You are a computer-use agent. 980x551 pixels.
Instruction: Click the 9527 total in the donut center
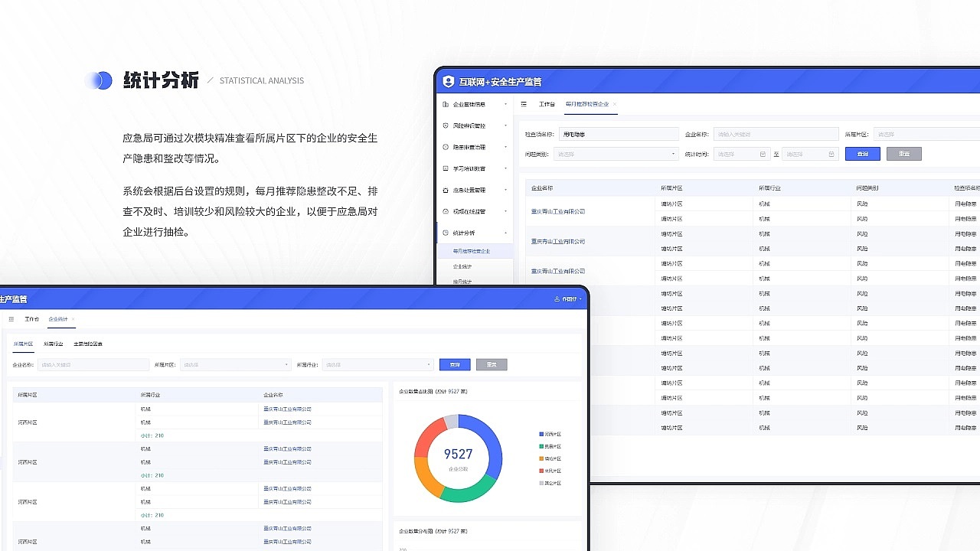(x=459, y=455)
